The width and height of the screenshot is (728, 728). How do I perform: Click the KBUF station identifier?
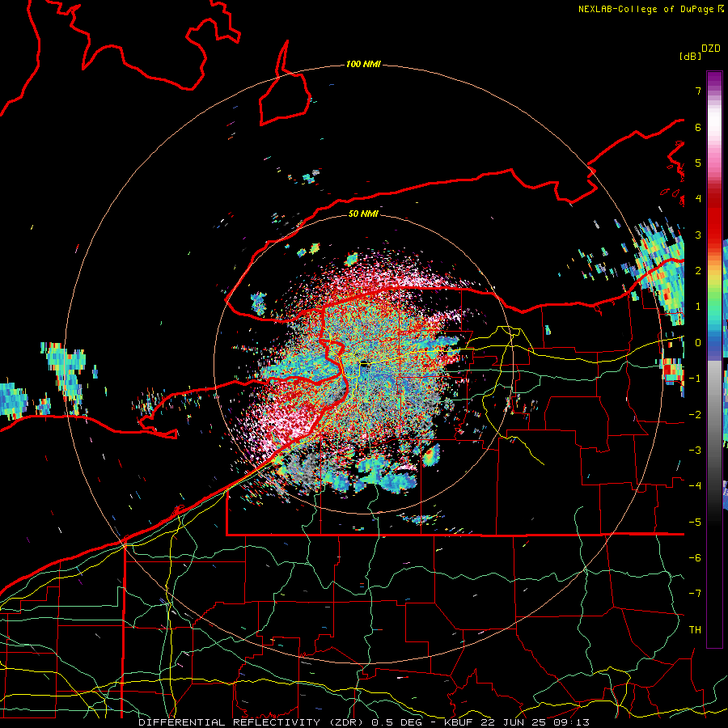tap(459, 722)
